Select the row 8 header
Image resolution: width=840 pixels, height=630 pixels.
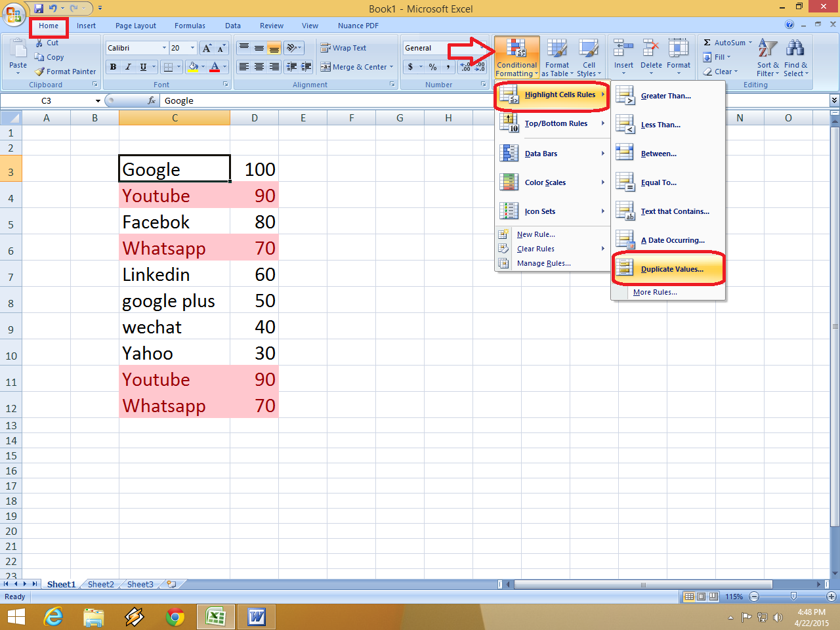11,301
